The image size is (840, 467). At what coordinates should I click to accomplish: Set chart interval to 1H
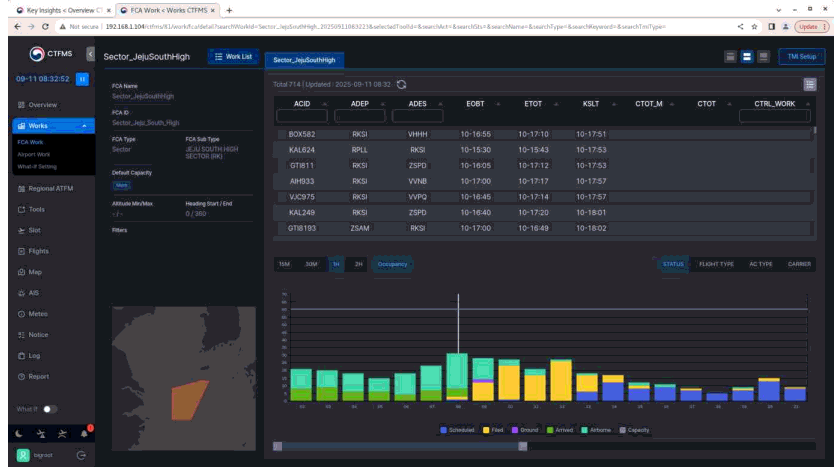tap(336, 264)
